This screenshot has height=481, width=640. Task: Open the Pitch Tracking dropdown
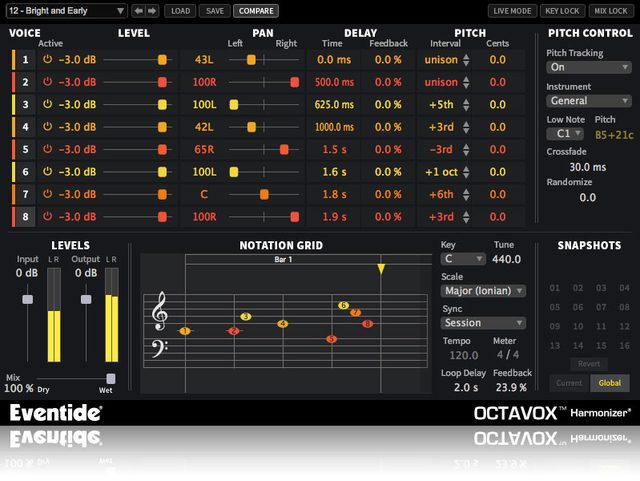coord(589,67)
